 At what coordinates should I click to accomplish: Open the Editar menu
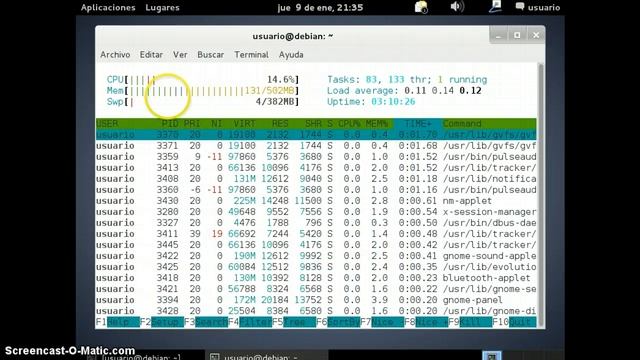(151, 55)
